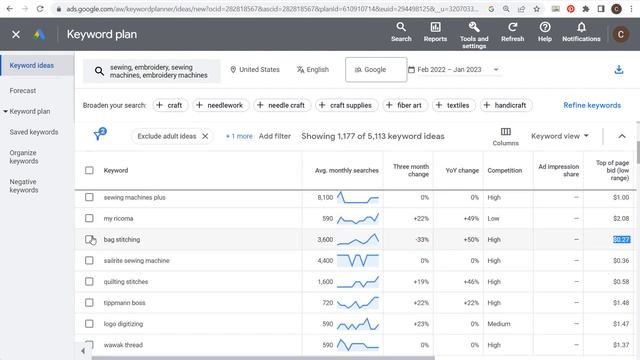The height and width of the screenshot is (360, 640).
Task: Check the quilting stitches row
Action: pyautogui.click(x=89, y=282)
